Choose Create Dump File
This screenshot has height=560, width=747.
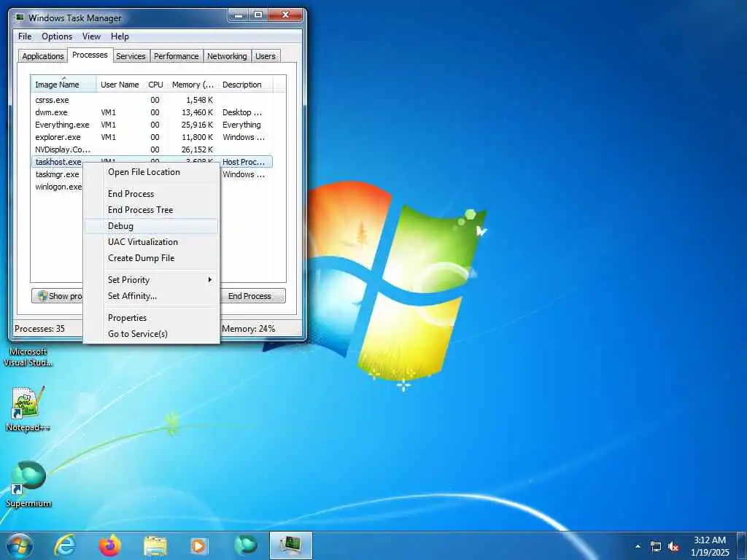(152, 258)
